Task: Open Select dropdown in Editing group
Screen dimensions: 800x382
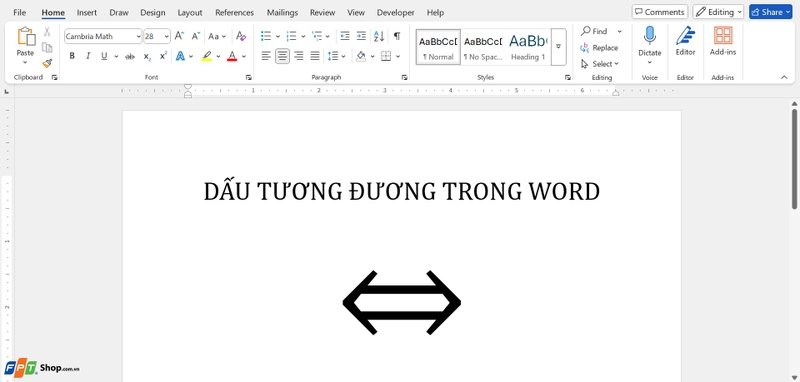Action: click(599, 64)
